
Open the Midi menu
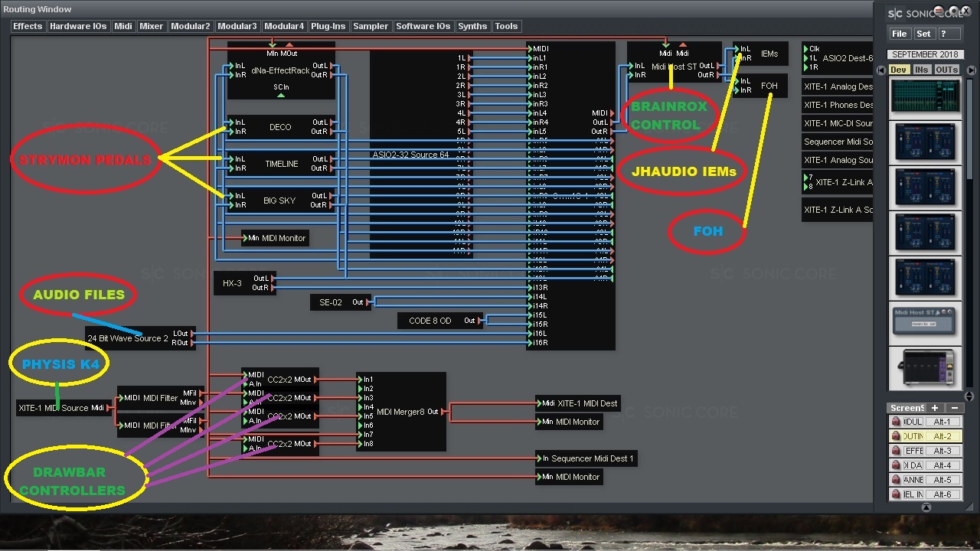(x=123, y=26)
